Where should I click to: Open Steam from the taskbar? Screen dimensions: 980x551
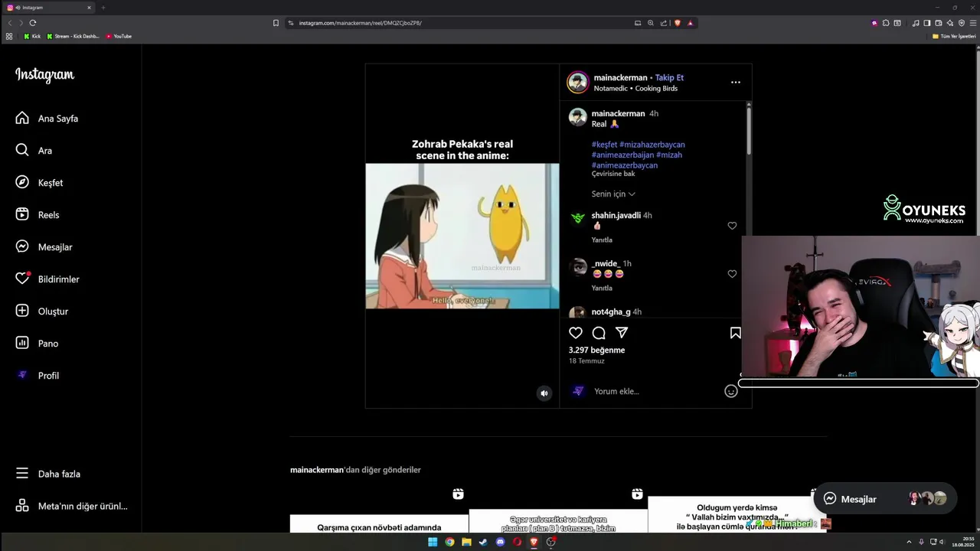[x=483, y=542]
